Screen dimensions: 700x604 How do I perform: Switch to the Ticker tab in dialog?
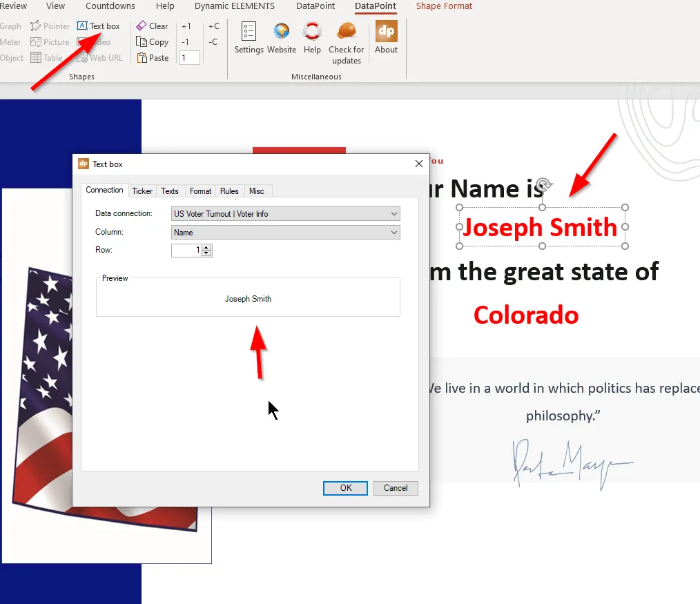[x=142, y=191]
